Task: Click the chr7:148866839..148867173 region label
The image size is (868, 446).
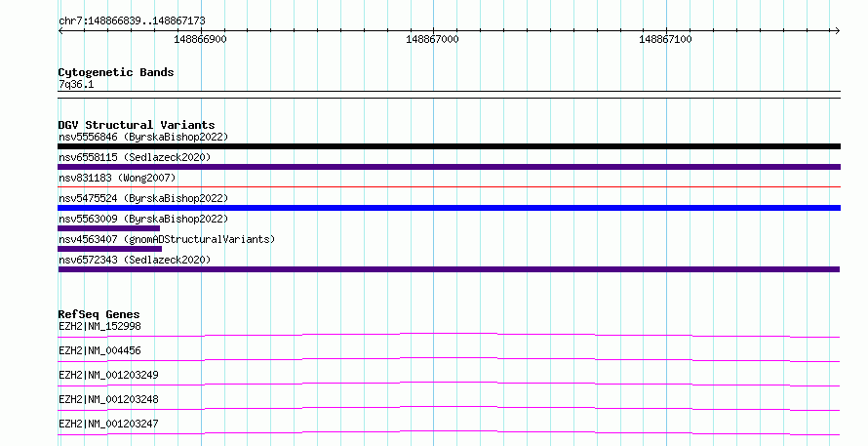Action: point(132,20)
